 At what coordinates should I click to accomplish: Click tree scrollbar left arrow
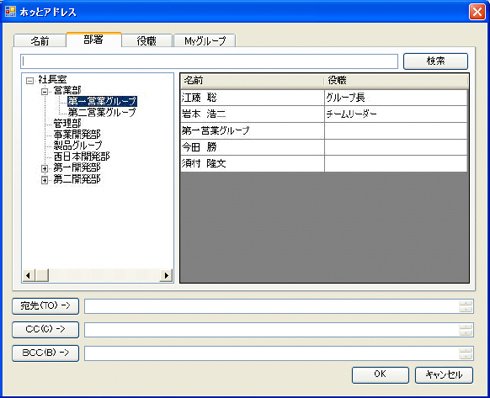(28, 275)
